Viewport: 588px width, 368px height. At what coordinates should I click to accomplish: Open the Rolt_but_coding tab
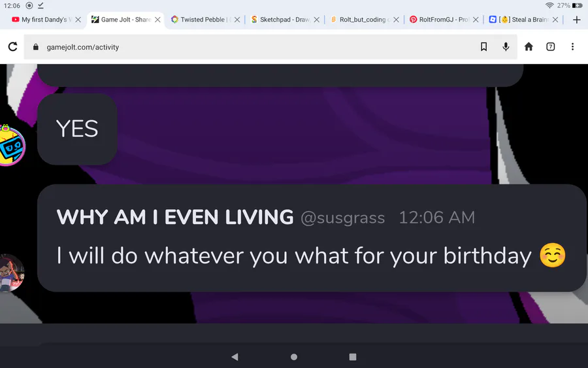pos(361,20)
